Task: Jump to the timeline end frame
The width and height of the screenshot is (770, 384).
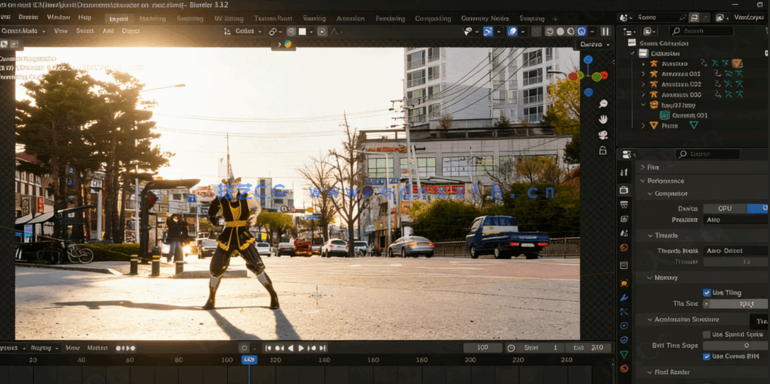Action: point(323,348)
